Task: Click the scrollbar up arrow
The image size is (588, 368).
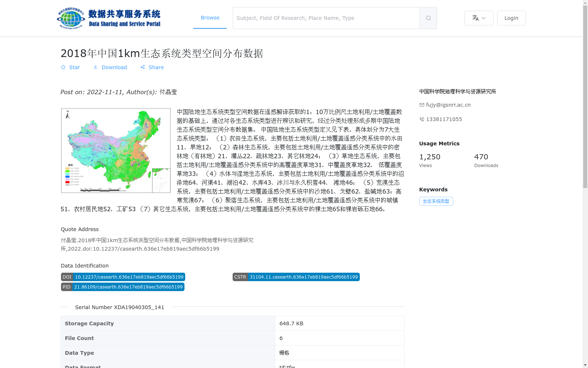Action: tap(585, 3)
